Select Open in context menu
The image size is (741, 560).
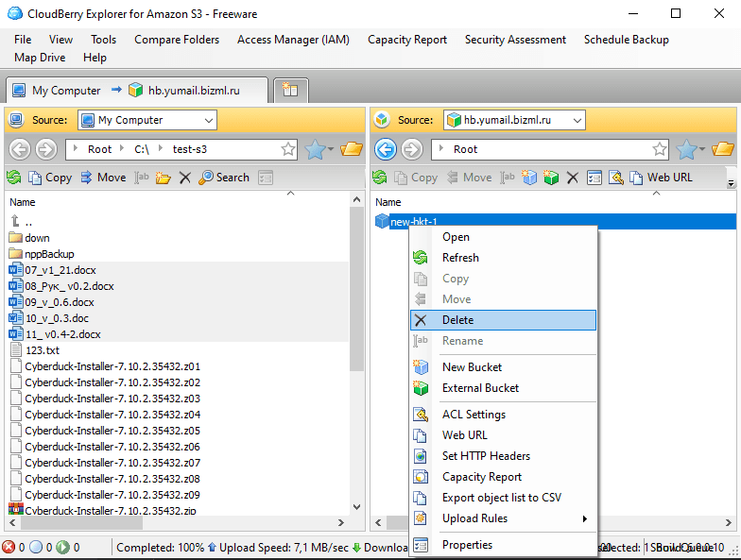(x=503, y=237)
